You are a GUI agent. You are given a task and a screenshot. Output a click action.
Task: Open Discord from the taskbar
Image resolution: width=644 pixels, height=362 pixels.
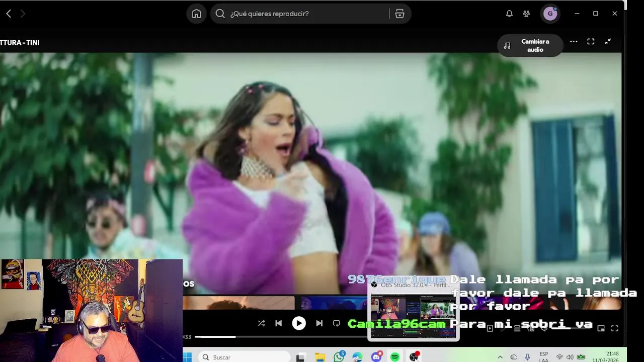point(376,357)
